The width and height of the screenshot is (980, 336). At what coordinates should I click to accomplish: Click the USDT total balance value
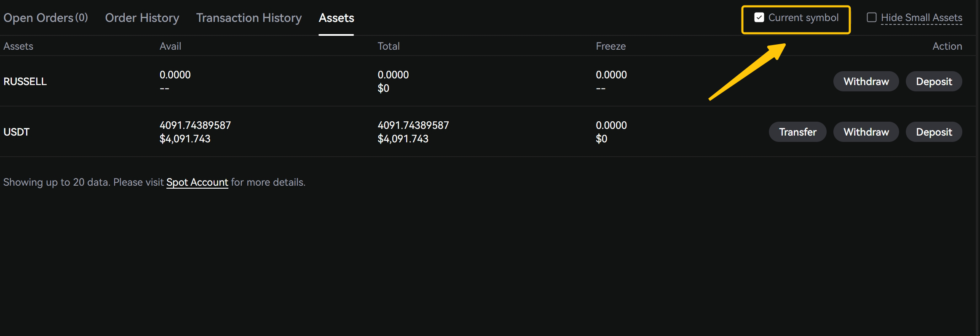point(413,125)
